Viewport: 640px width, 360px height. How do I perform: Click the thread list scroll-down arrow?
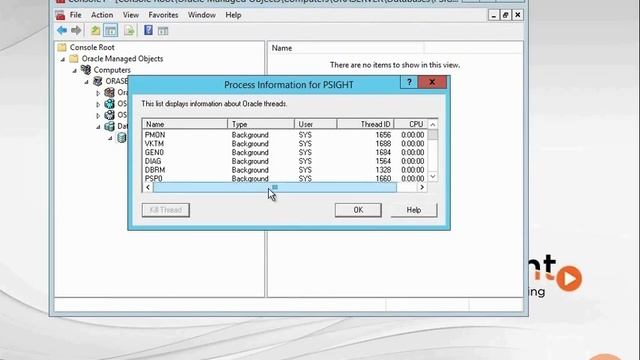point(433,177)
